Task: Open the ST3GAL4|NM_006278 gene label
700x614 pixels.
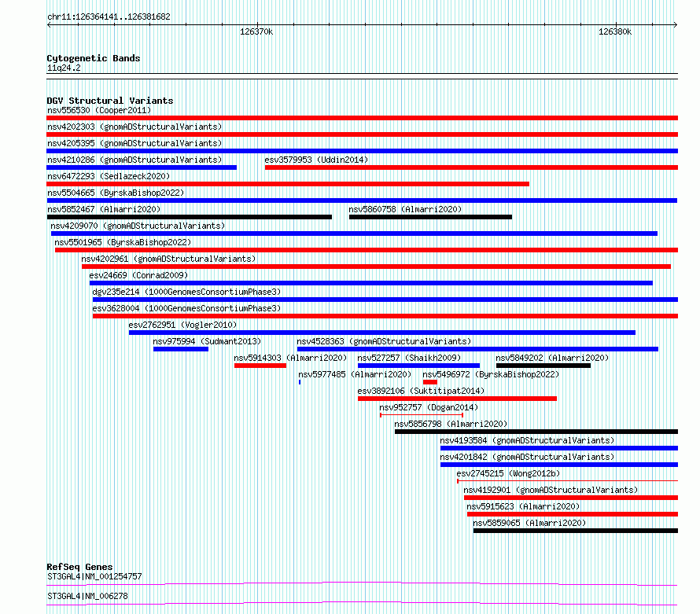Action: pos(87,596)
